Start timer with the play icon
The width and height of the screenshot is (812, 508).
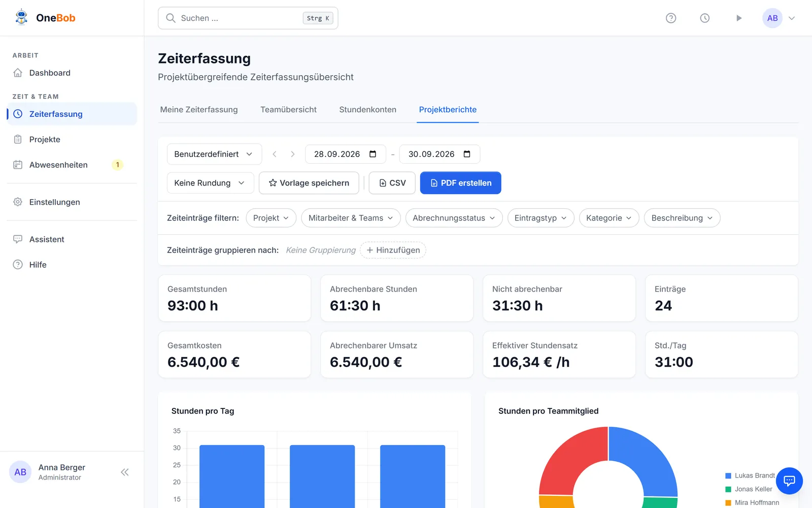point(739,18)
